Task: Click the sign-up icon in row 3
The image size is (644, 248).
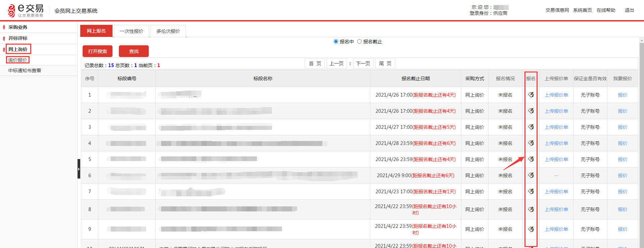Action: 531,127
